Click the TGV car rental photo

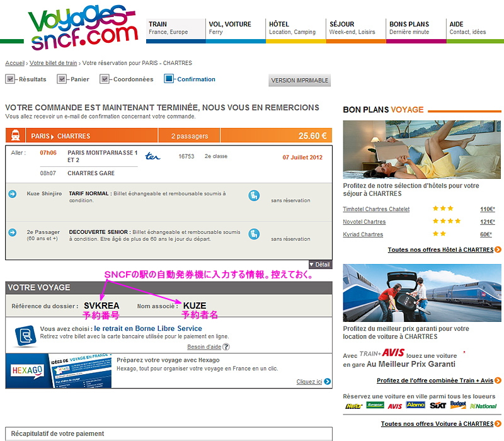[x=421, y=293]
